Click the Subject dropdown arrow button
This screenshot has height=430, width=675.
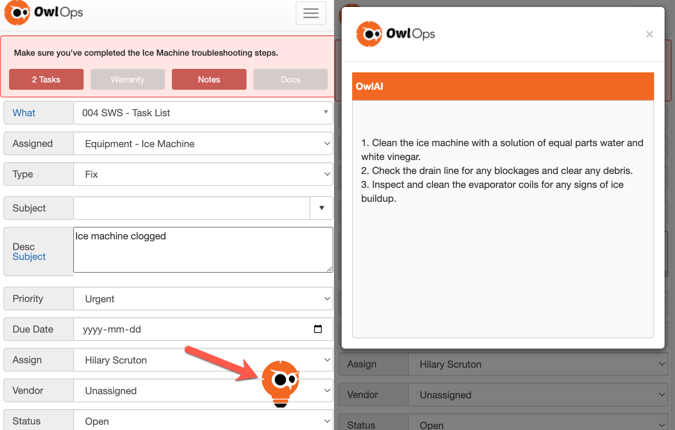point(321,208)
